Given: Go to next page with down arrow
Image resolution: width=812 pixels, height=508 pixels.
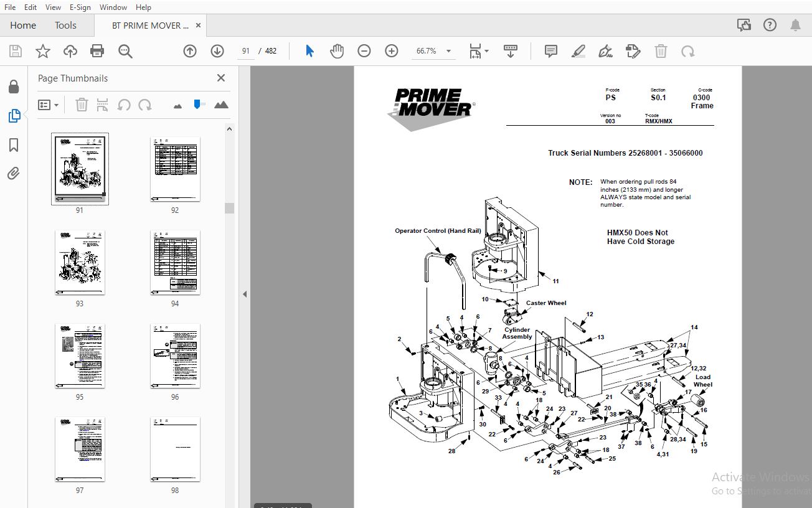Looking at the screenshot, I should click(217, 51).
